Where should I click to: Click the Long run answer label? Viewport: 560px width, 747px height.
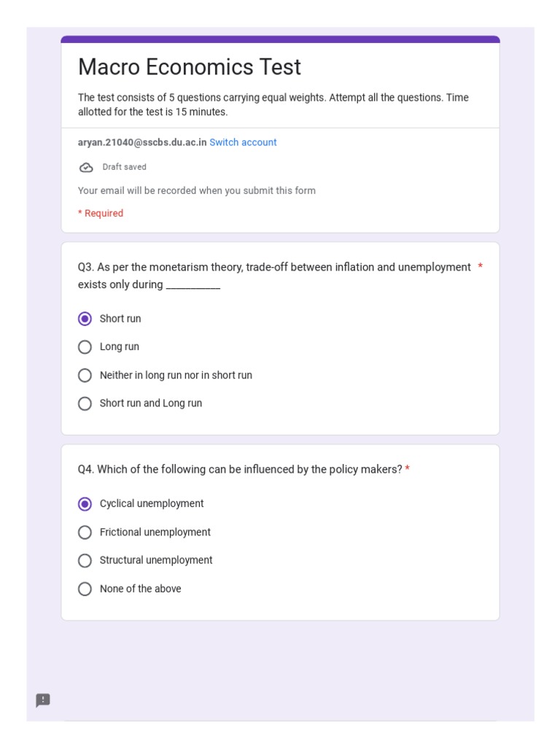(120, 347)
